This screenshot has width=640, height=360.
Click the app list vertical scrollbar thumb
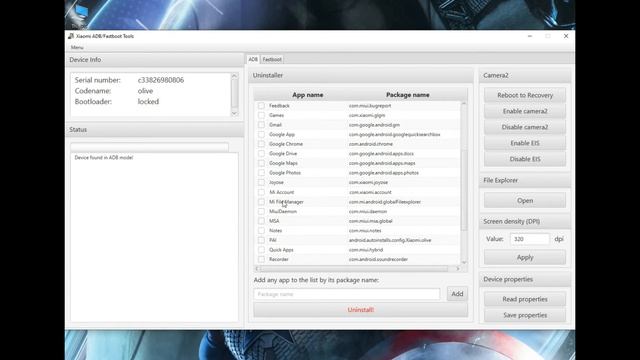click(464, 190)
